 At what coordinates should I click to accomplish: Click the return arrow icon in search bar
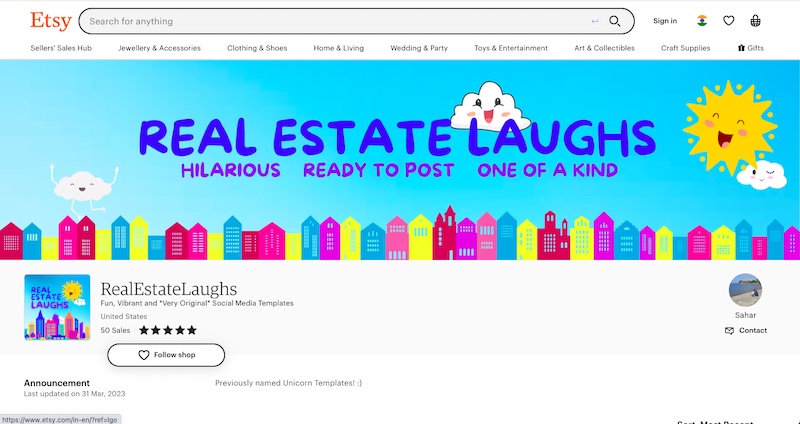tap(594, 21)
